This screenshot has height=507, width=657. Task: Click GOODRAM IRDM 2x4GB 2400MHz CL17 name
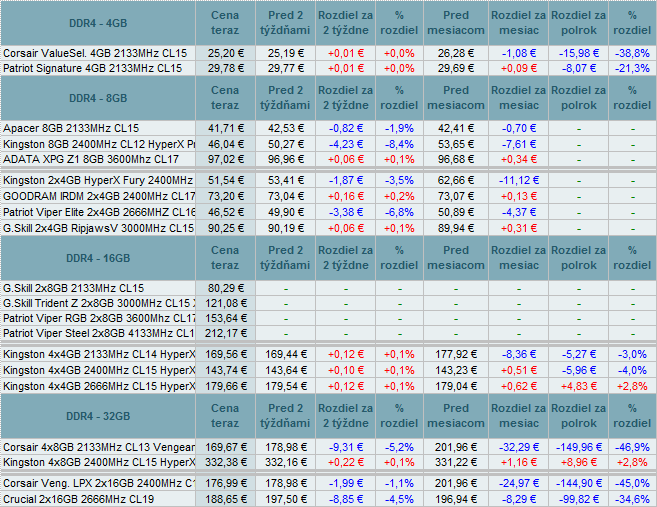[x=99, y=196]
